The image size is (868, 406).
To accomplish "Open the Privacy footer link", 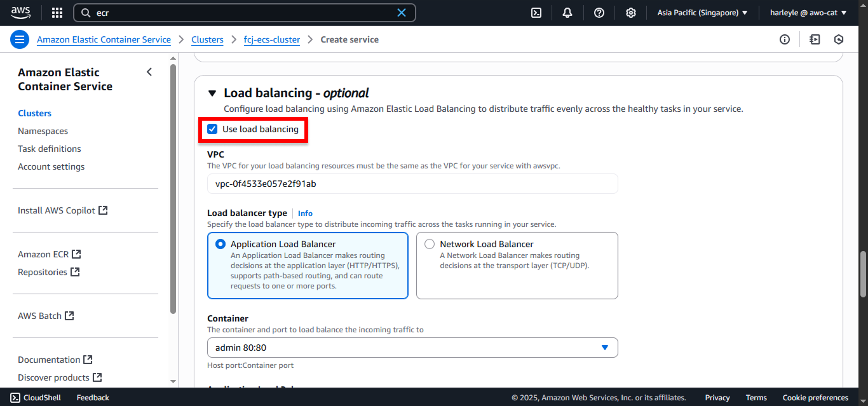I will click(717, 398).
